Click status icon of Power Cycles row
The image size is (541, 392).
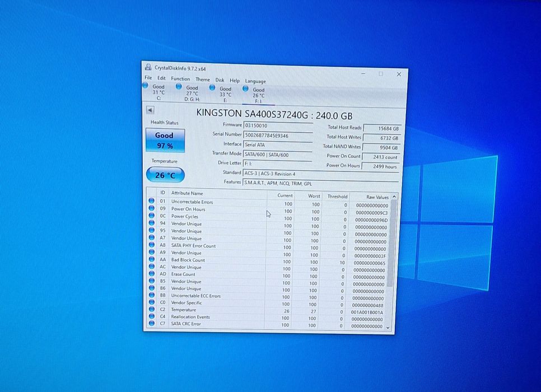[151, 216]
